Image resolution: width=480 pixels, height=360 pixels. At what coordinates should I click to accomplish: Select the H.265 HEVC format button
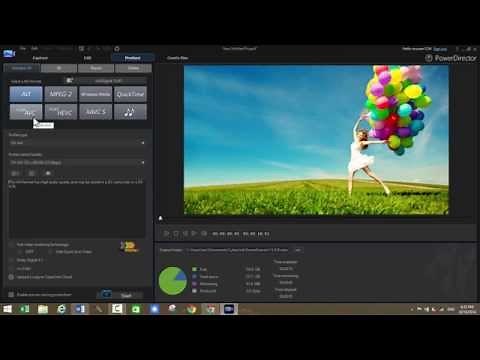61,112
